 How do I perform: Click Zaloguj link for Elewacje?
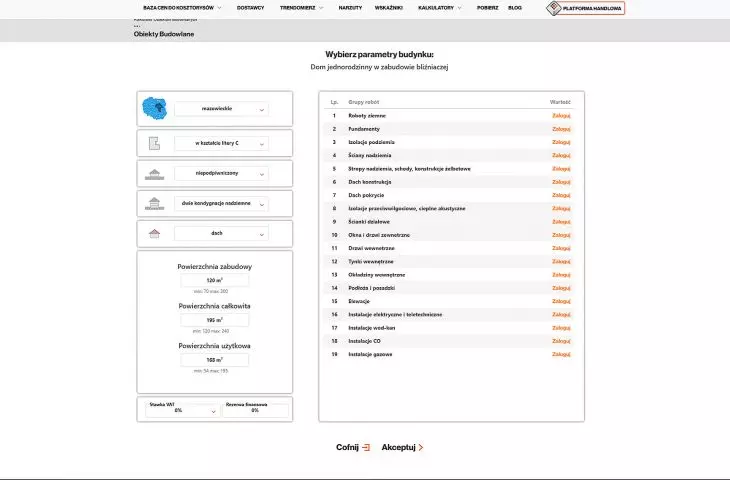tap(561, 301)
